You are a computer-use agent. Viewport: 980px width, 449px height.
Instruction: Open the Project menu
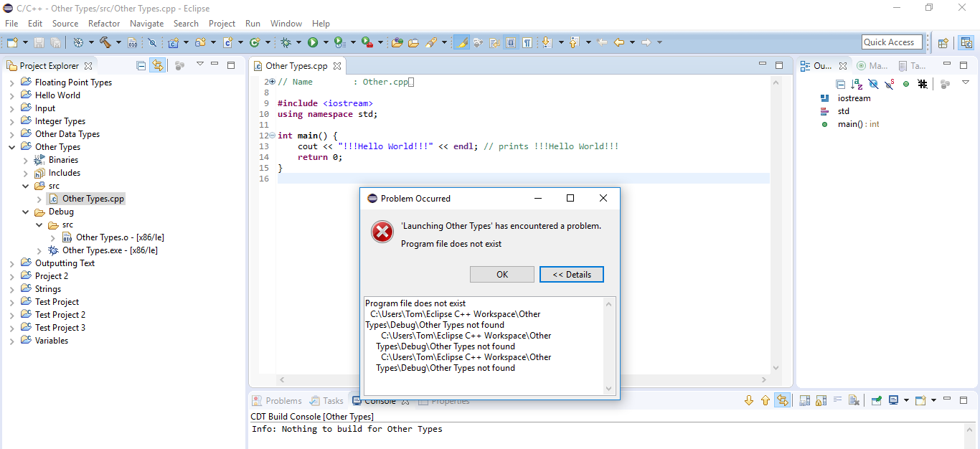pos(222,23)
